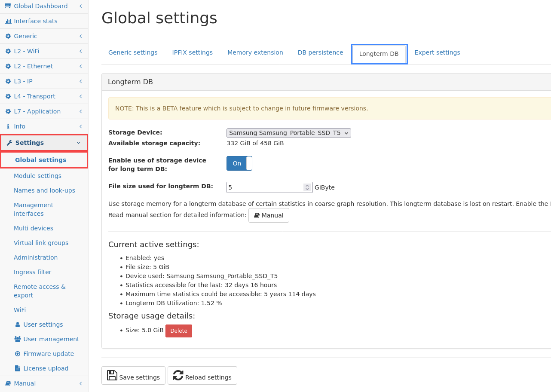Expand the L4 - Transport chevron
This screenshot has width=551, height=392.
[81, 96]
